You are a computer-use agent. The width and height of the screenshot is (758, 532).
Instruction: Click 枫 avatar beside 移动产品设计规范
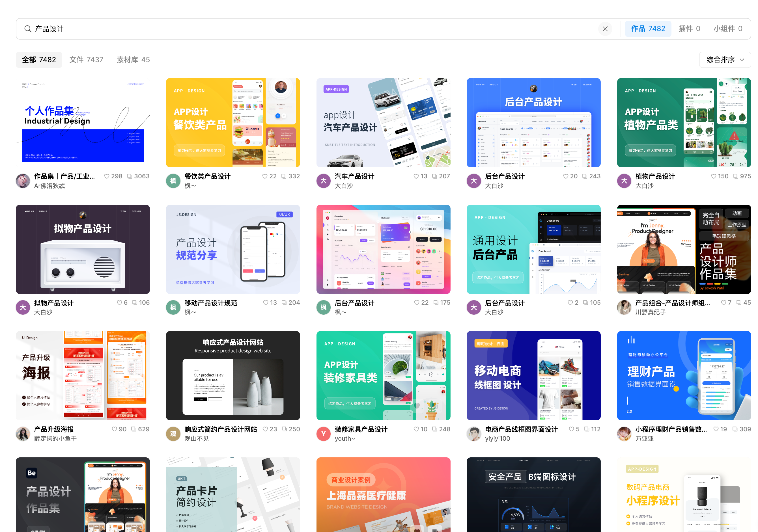(x=173, y=307)
